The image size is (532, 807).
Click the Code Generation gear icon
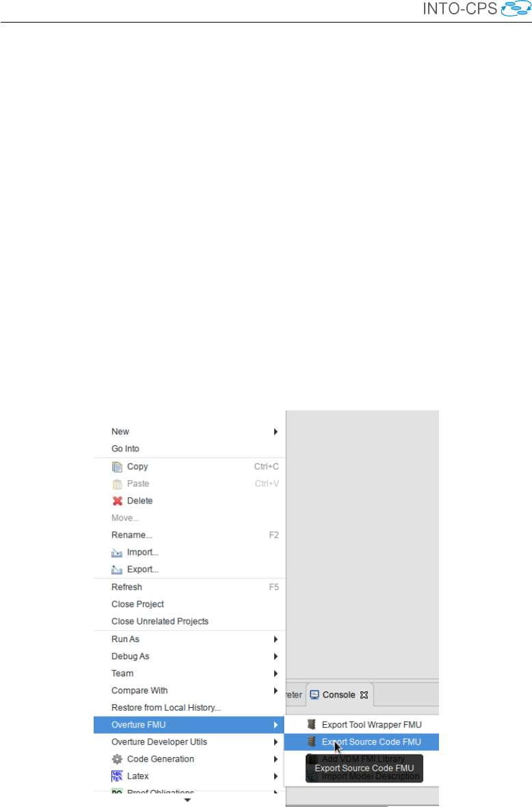(118, 759)
